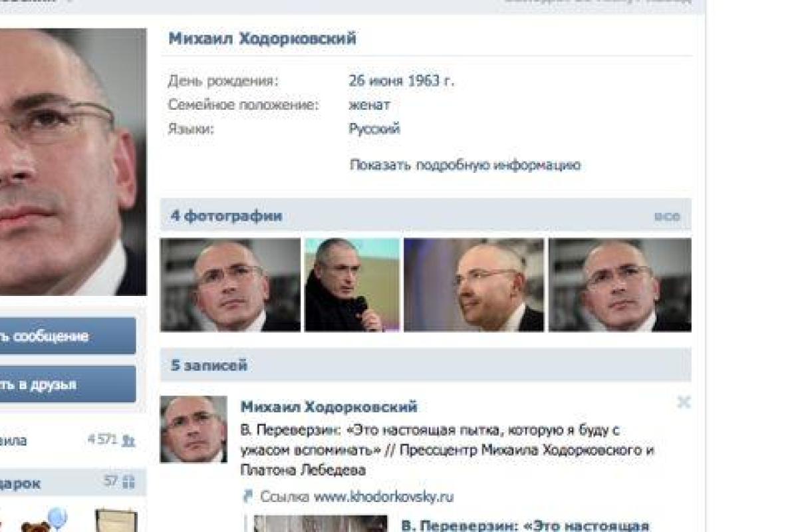The height and width of the screenshot is (532, 798).
Task: Open the framed certificate gift icon
Action: coord(116,521)
